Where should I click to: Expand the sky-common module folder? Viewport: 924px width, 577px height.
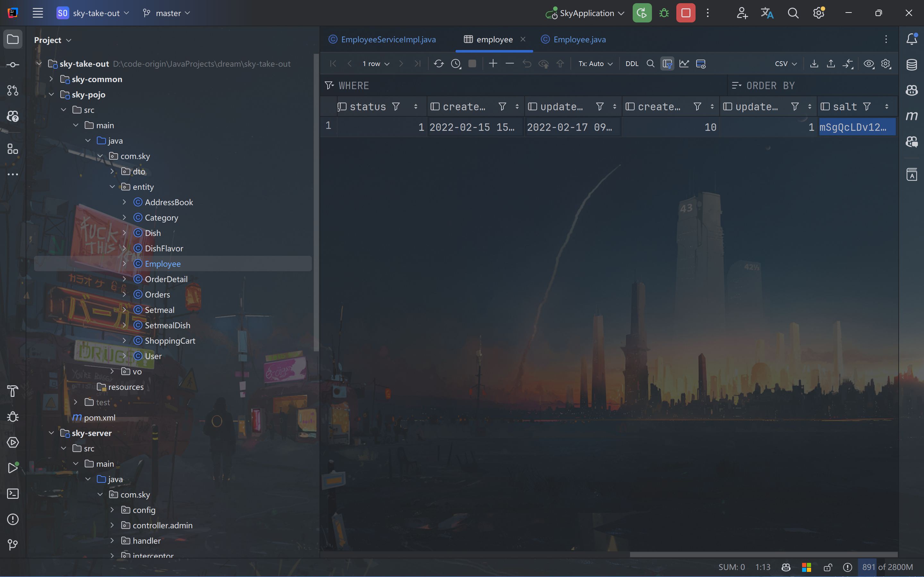point(51,79)
